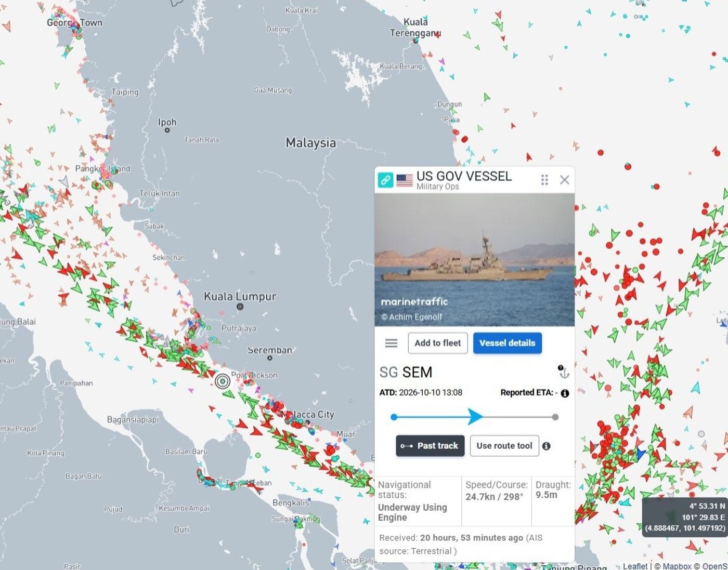Click the teal link icon in popup header
The image size is (728, 570).
coord(385,180)
